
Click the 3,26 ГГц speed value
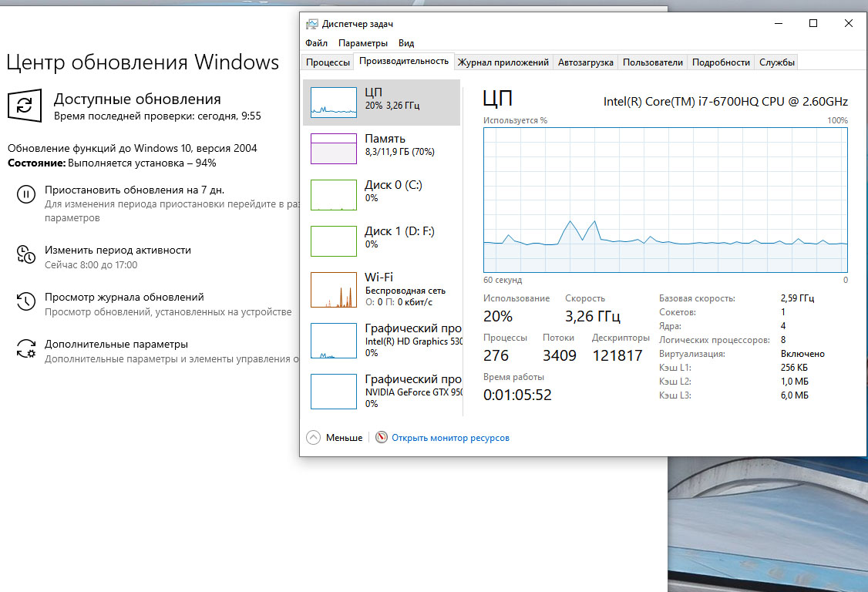pos(592,316)
